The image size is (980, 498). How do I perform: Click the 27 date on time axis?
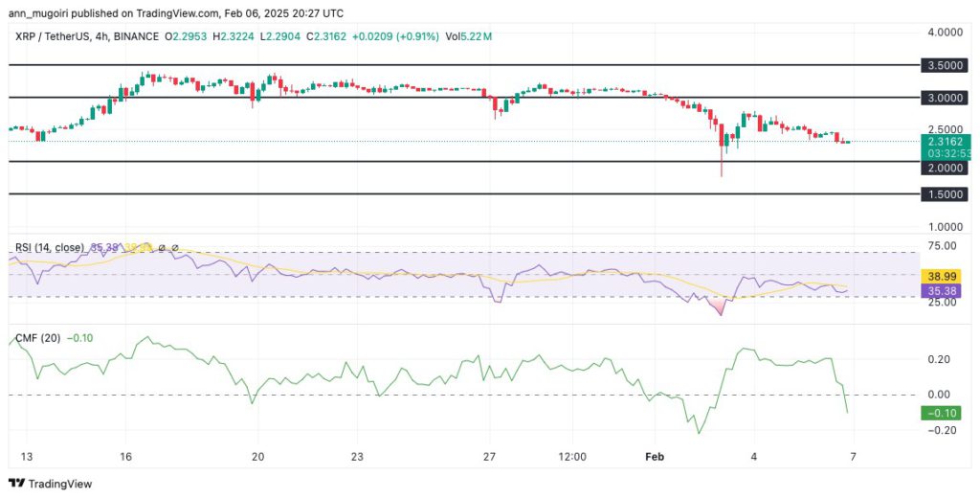[489, 458]
